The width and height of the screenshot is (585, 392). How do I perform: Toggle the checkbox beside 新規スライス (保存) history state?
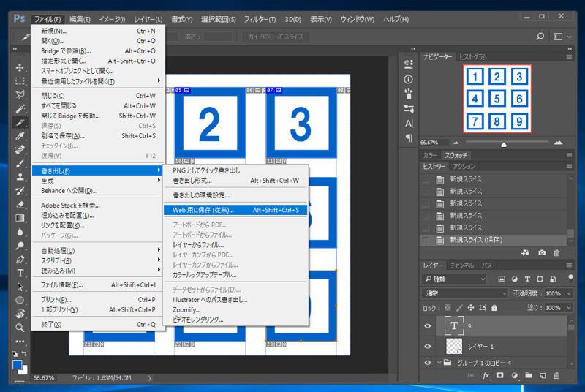(x=426, y=240)
